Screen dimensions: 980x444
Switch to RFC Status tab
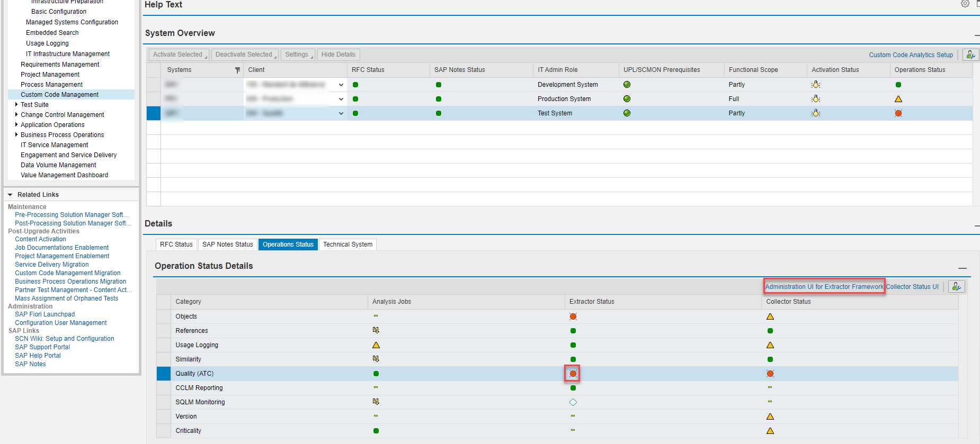176,244
